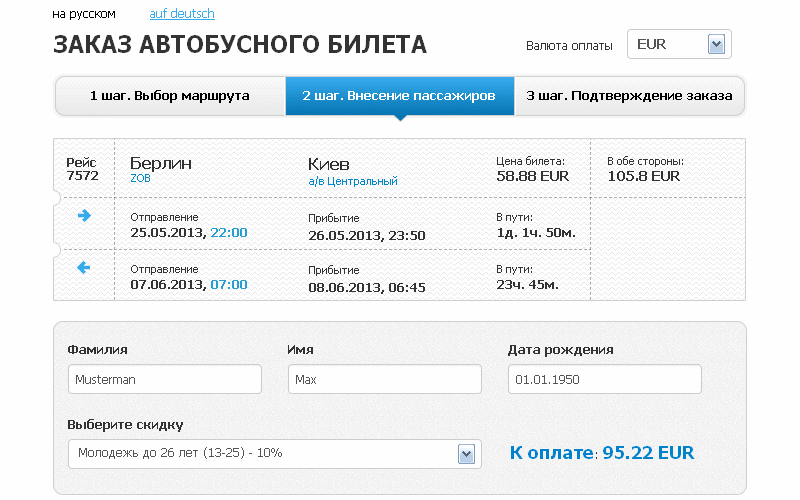Screen dimensions: 800x500
Task: Click the 22:00 departure time link
Action: point(229,233)
